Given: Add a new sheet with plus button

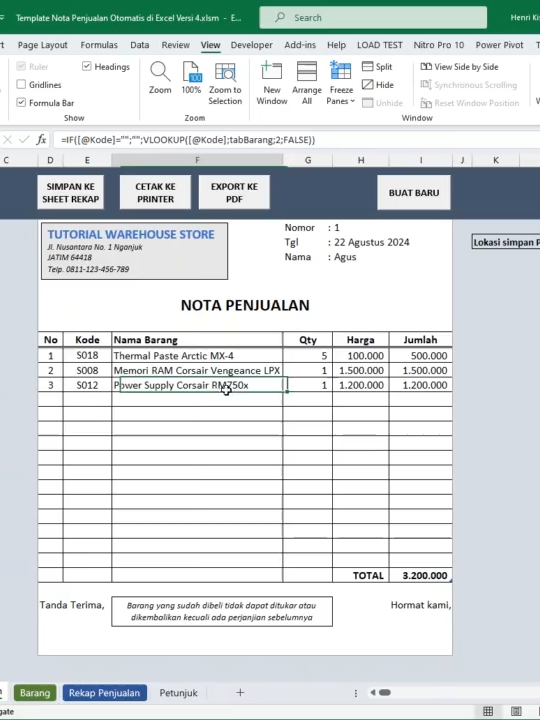Looking at the screenshot, I should click(x=240, y=692).
